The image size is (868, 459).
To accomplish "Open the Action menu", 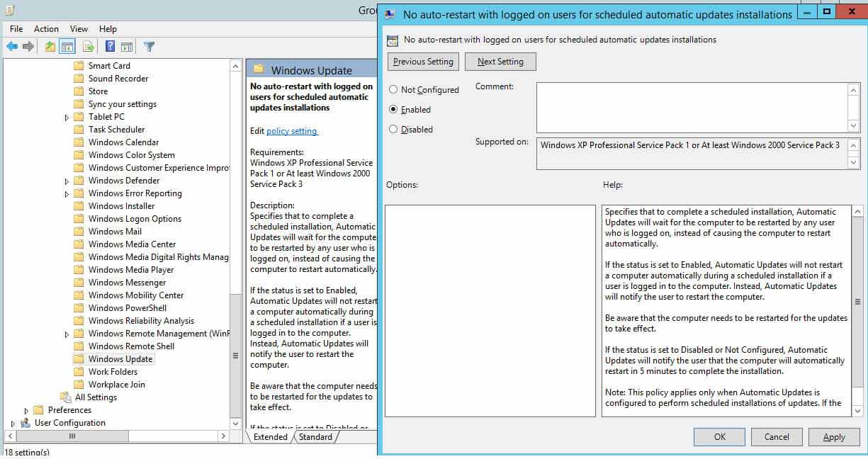I will pyautogui.click(x=46, y=29).
